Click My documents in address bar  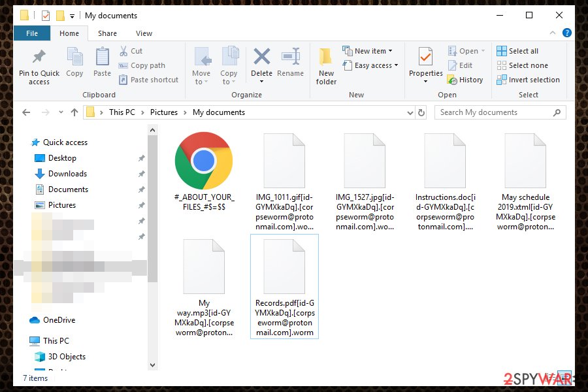coord(219,112)
